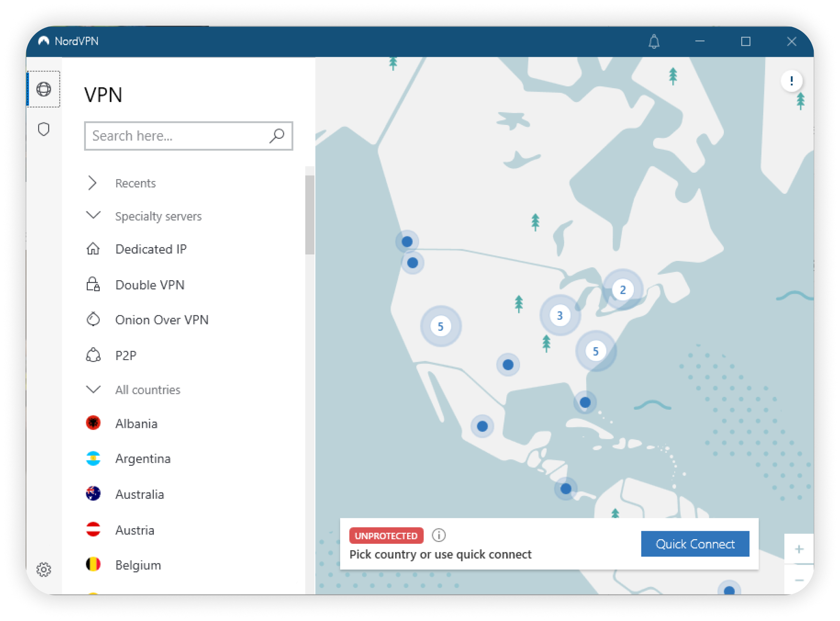Viewport: 840px width, 621px height.
Task: Open settings gear in sidebar
Action: (x=44, y=569)
